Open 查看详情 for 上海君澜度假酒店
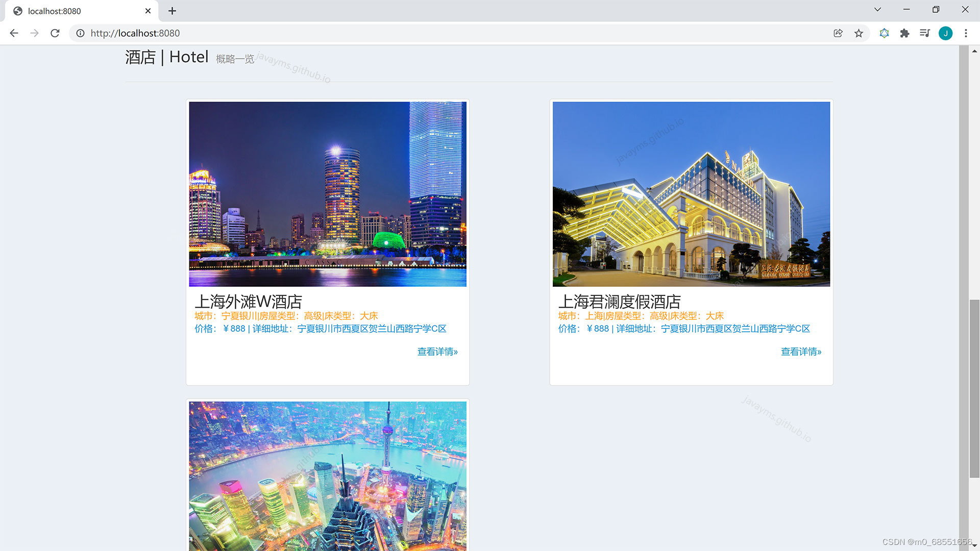 801,352
